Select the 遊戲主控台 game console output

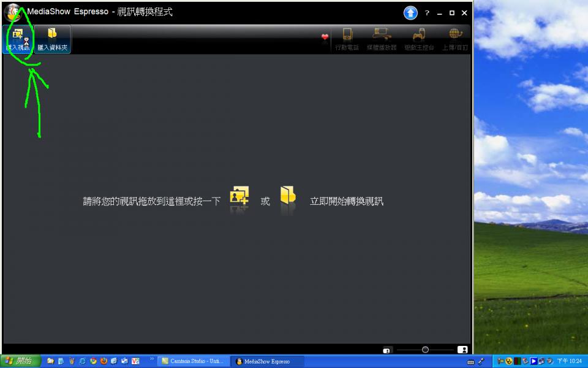419,39
